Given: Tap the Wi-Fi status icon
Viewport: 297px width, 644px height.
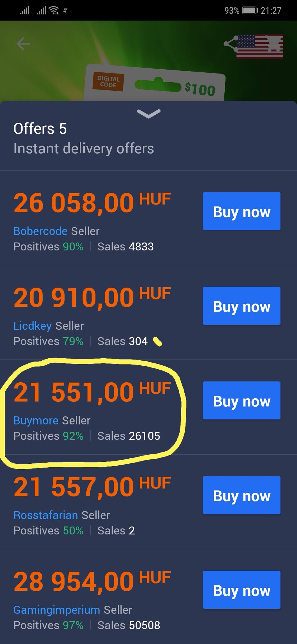Looking at the screenshot, I should coord(53,11).
